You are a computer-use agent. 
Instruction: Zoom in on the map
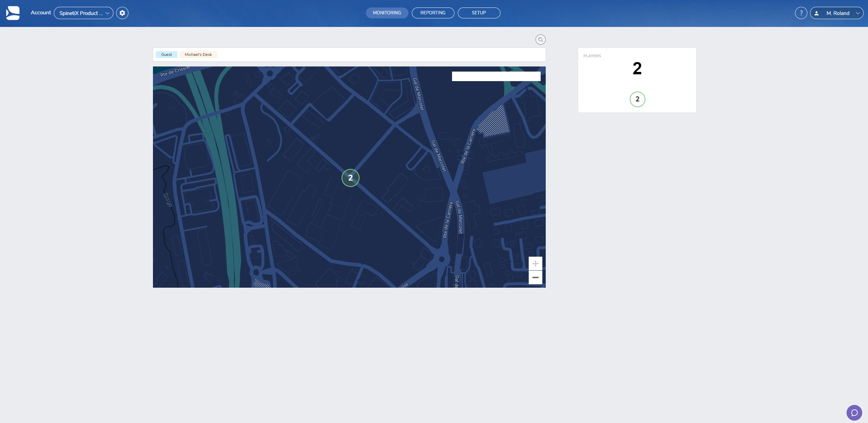point(535,263)
